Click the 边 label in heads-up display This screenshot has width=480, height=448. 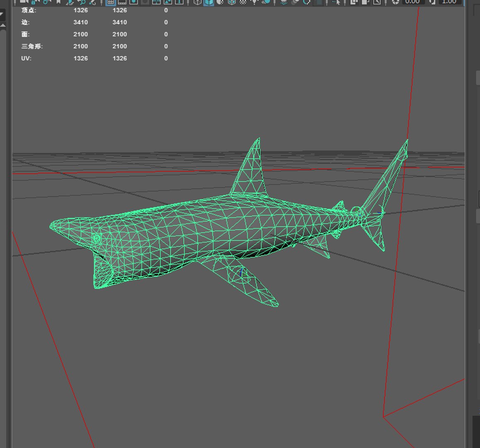pyautogui.click(x=25, y=22)
